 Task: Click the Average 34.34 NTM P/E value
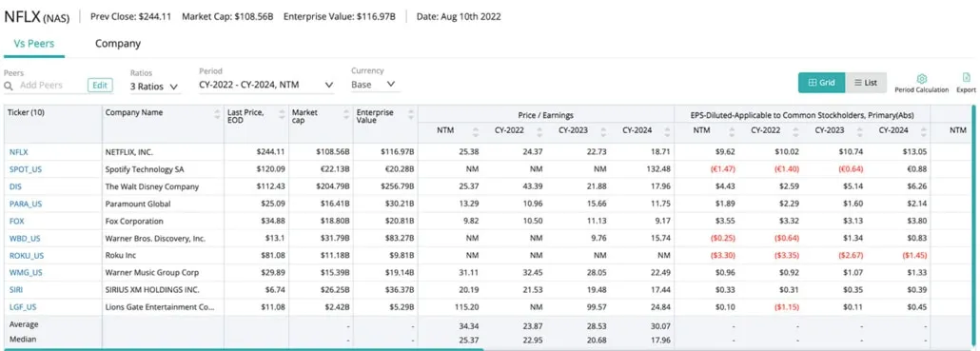tap(469, 325)
